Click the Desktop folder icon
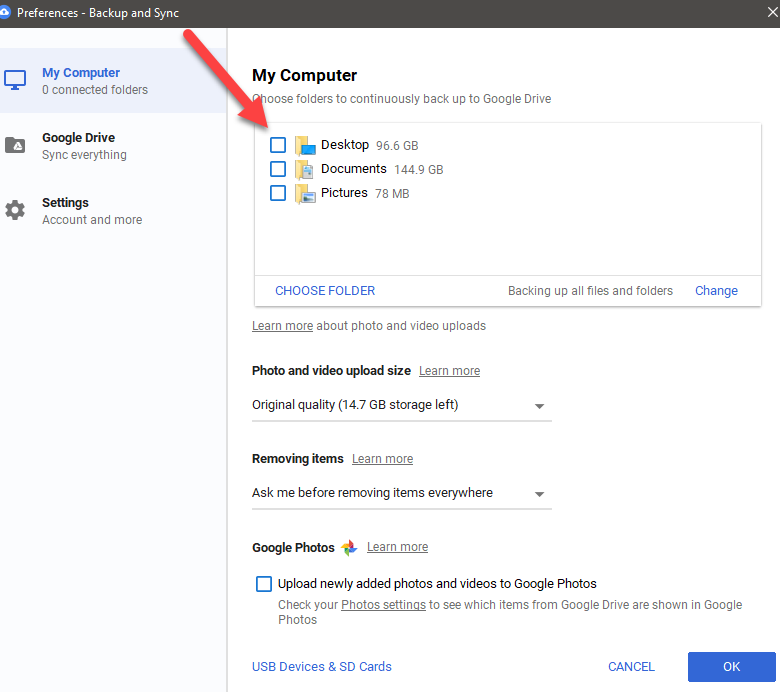 tap(305, 145)
